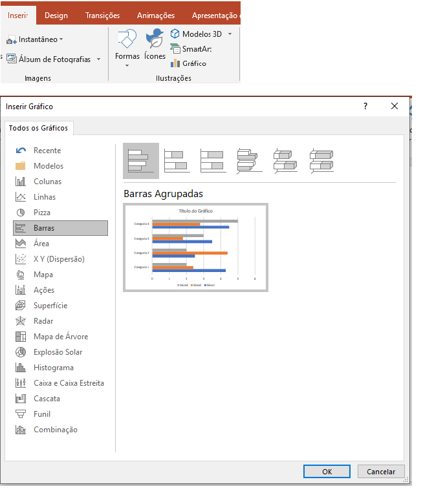Choose the stacked bar subtype icon
The height and width of the screenshot is (504, 434).
[x=177, y=160]
